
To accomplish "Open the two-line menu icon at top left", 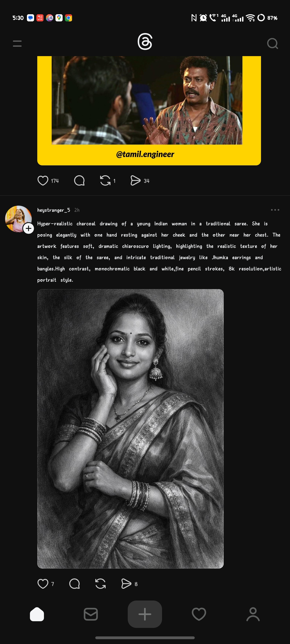I will pos(17,43).
